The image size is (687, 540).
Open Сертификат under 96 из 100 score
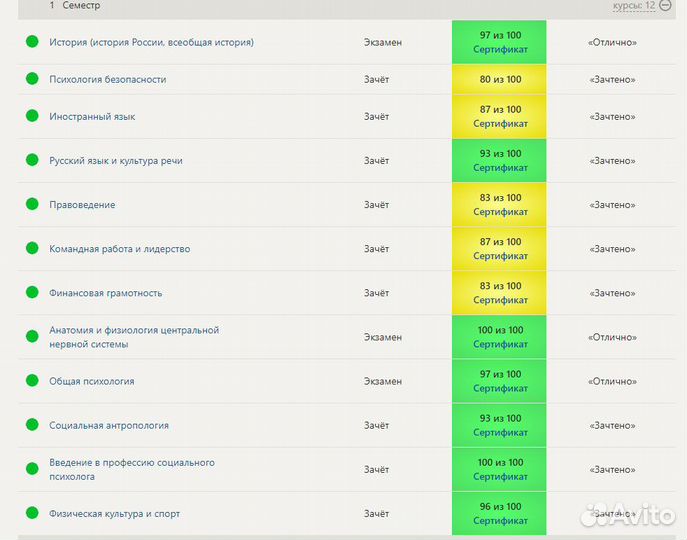[500, 521]
